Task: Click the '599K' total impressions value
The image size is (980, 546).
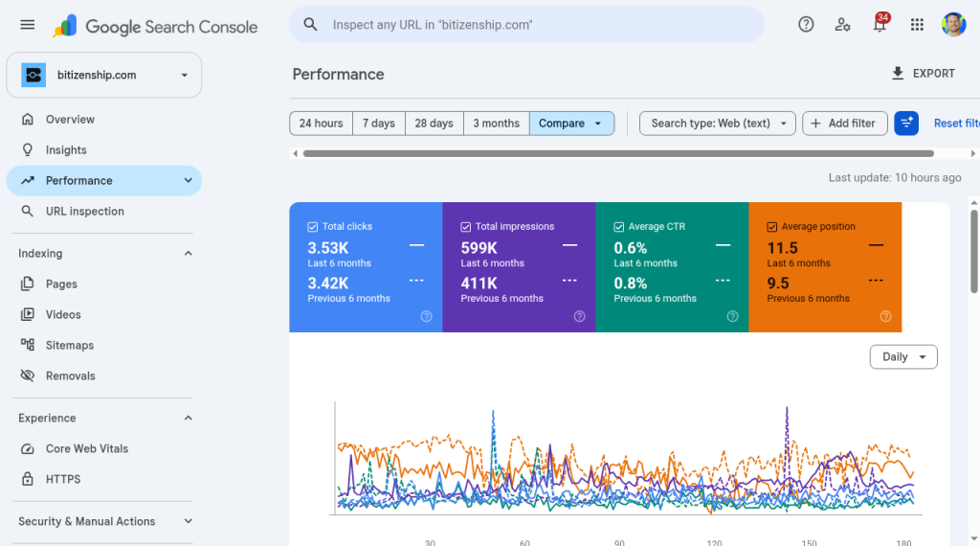Action: coord(479,248)
